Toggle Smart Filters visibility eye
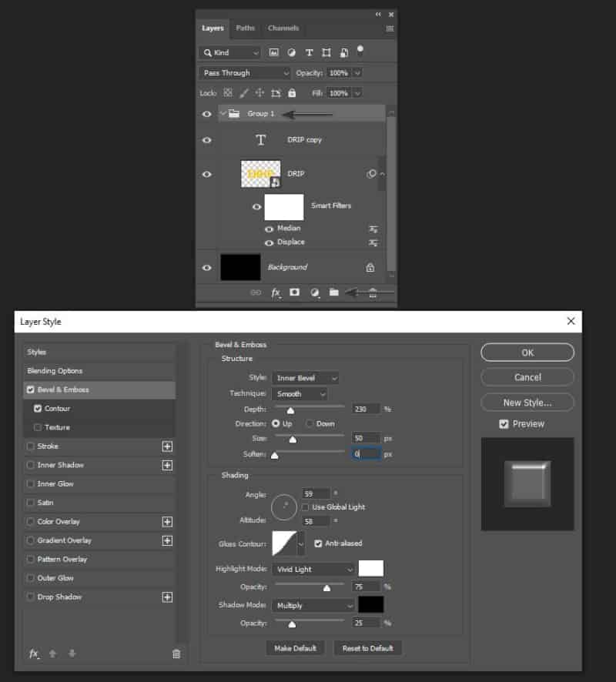 click(x=256, y=206)
